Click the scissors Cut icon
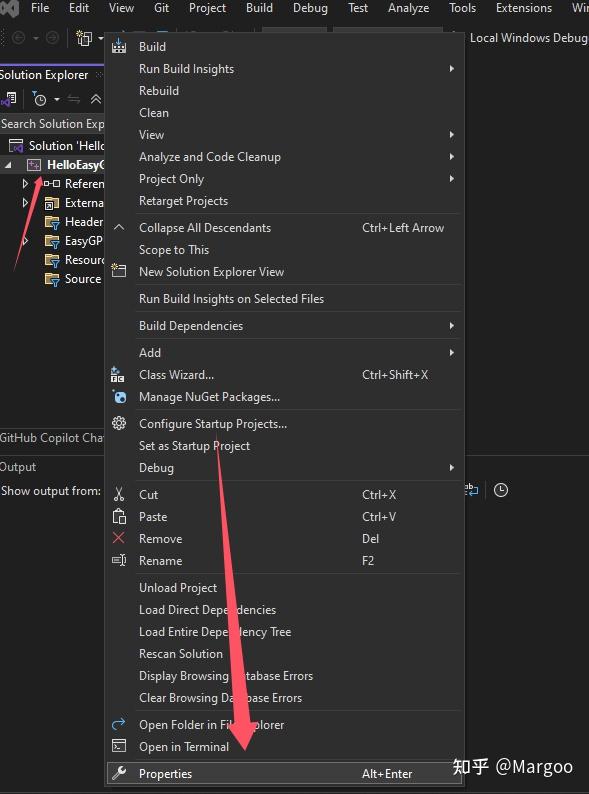Viewport: 589px width, 794px height. pyautogui.click(x=119, y=495)
